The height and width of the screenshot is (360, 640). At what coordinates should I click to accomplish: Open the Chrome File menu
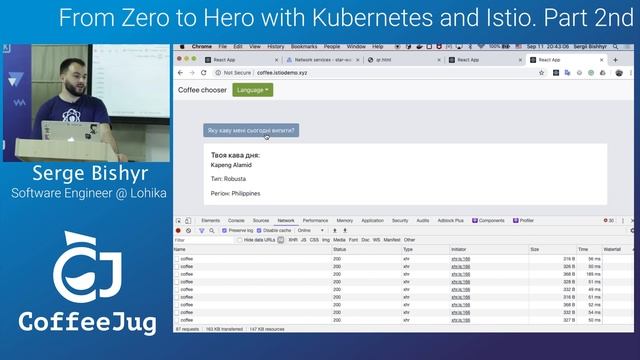[x=222, y=47]
